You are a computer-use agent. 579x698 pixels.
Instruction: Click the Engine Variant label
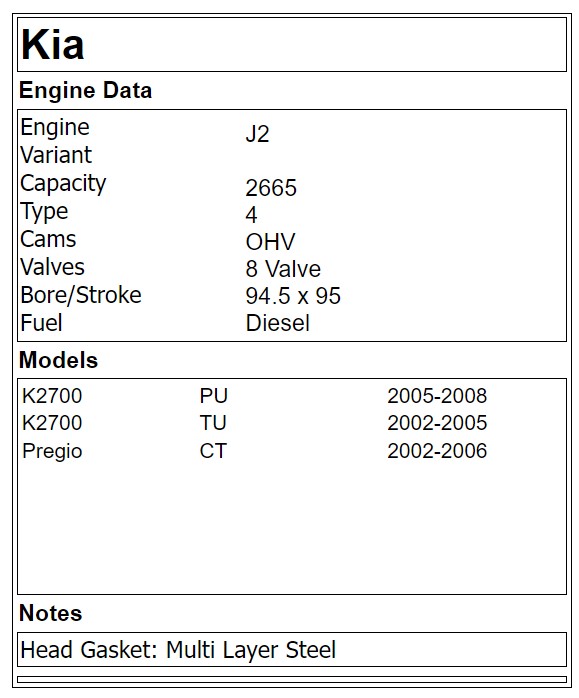tap(56, 141)
